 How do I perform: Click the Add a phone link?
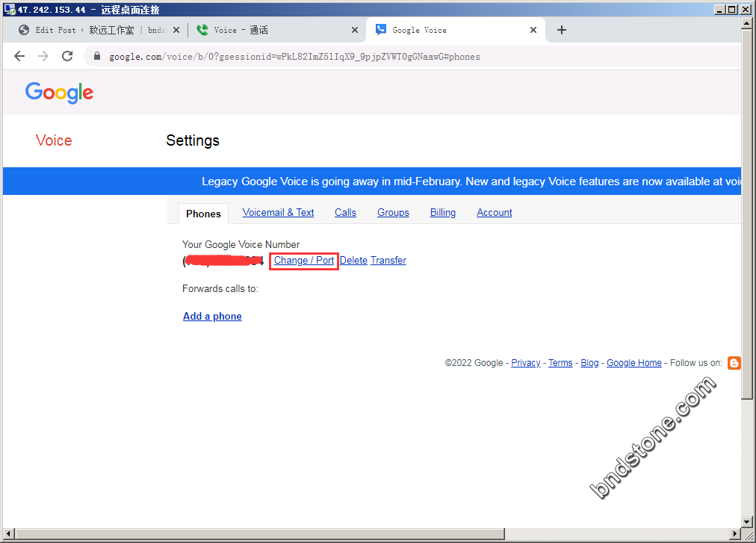212,317
